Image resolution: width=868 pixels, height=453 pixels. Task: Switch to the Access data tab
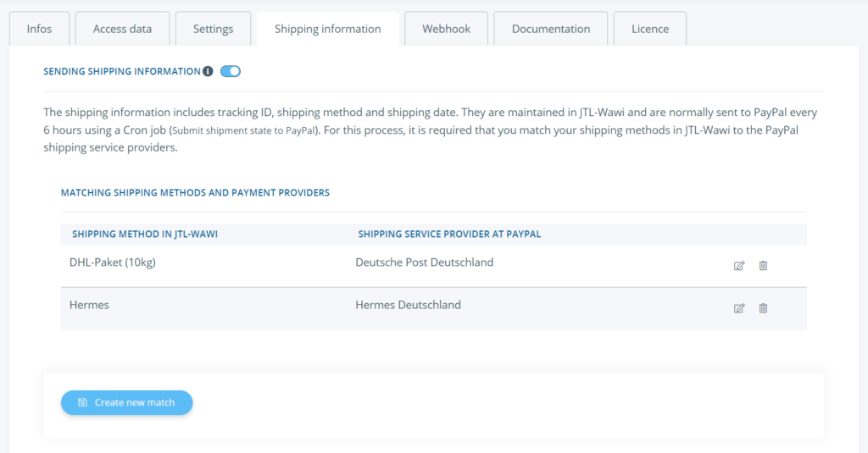122,29
